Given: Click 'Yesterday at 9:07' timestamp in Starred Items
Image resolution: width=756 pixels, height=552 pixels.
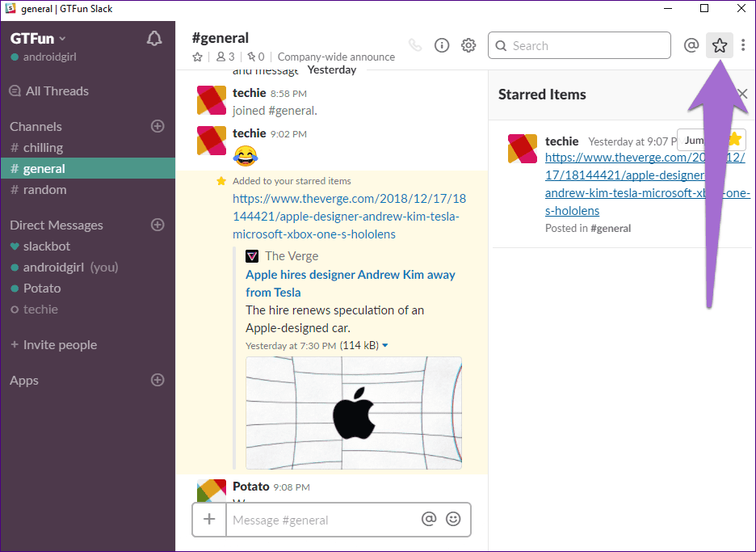Looking at the screenshot, I should [632, 141].
